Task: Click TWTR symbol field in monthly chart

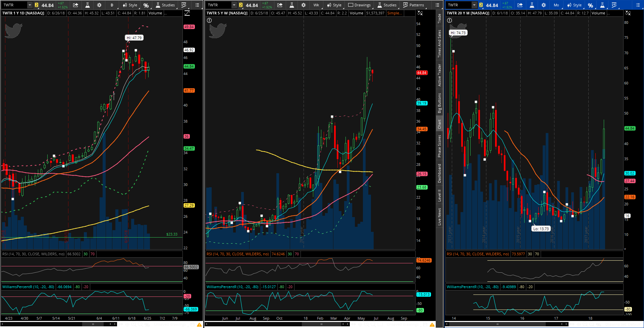Action: [459, 5]
